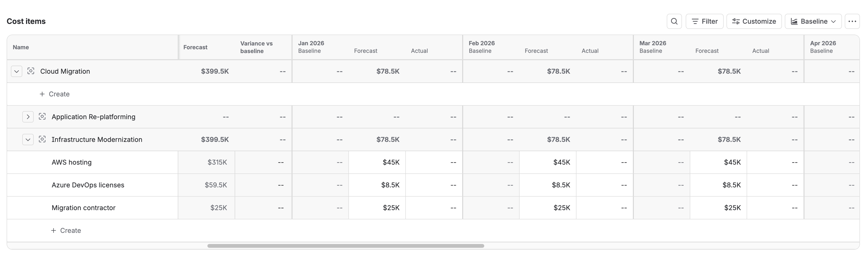
Task: Click the Apr 2026 column group header
Action: tap(823, 43)
